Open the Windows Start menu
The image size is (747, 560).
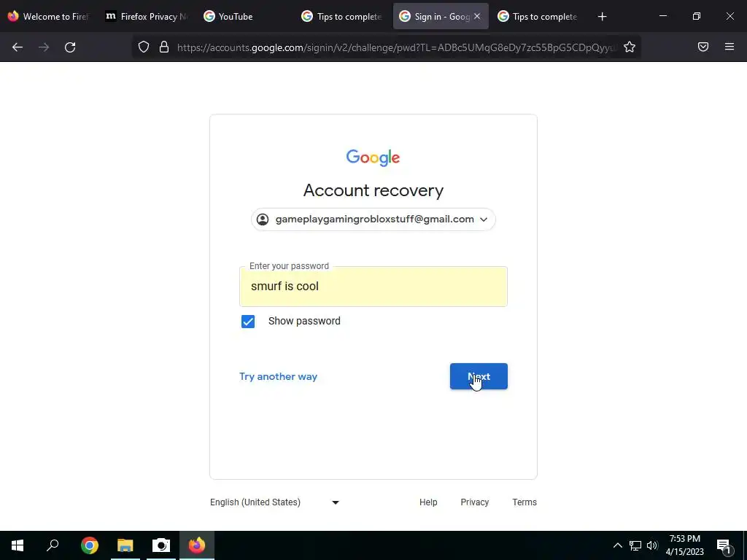tap(18, 545)
